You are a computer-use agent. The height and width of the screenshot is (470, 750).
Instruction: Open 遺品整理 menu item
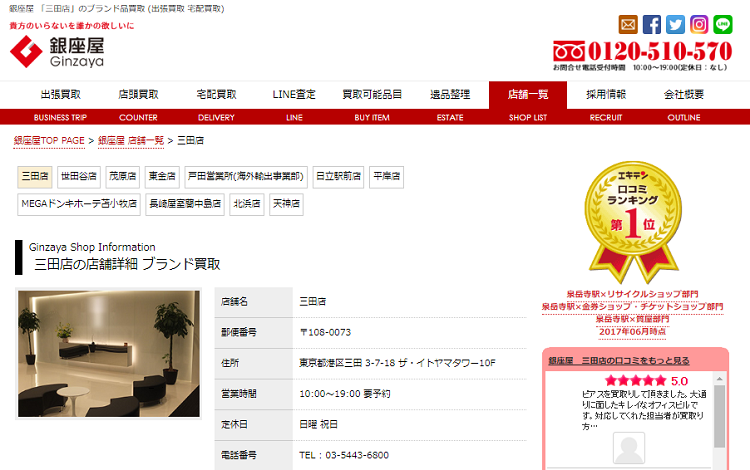pyautogui.click(x=450, y=95)
